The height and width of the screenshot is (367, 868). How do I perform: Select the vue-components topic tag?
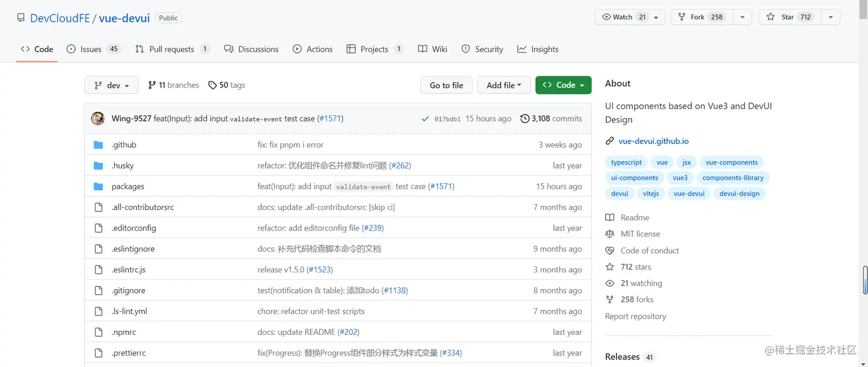pos(731,162)
